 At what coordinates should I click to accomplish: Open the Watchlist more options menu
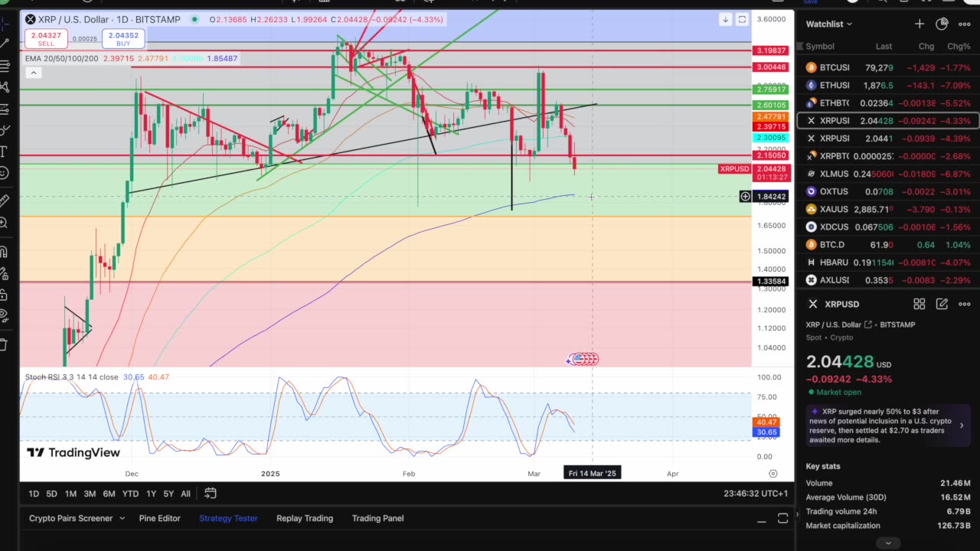pyautogui.click(x=965, y=24)
